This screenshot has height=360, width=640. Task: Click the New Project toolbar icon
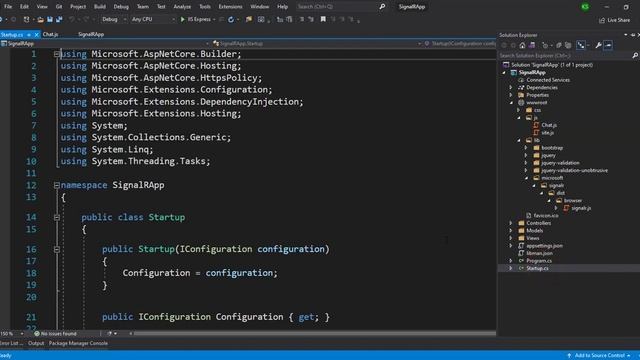(x=27, y=19)
